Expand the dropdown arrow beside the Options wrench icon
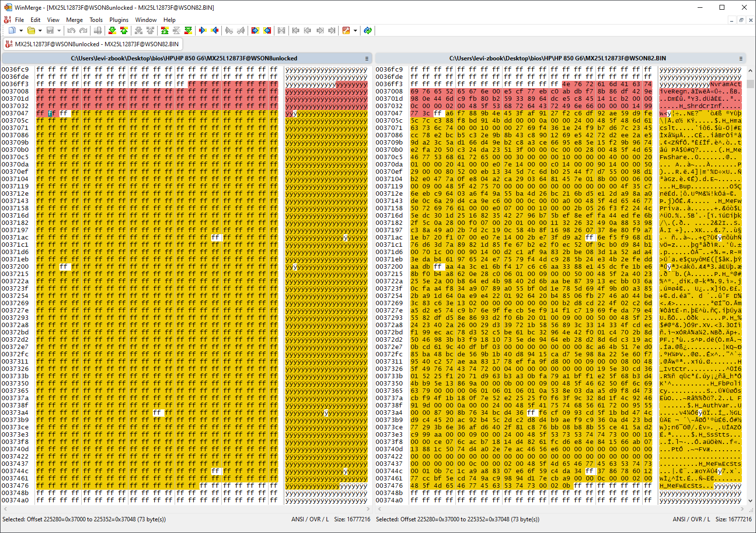Image resolution: width=756 pixels, height=533 pixels. [355, 31]
